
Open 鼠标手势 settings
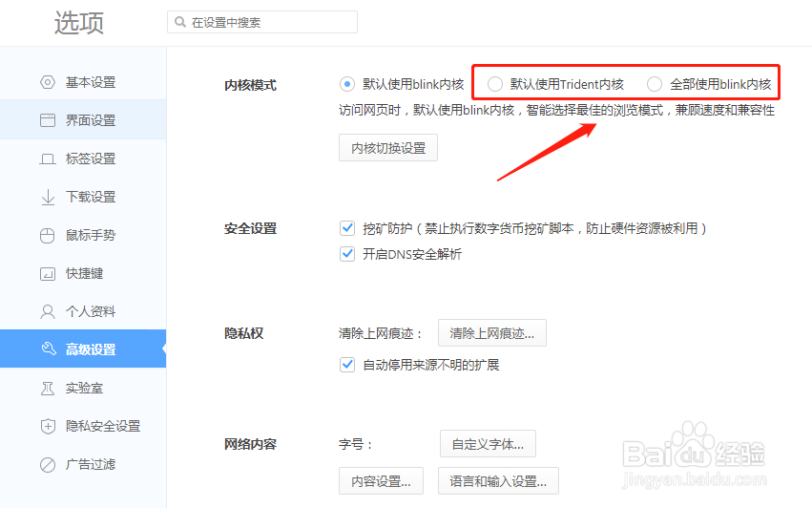(83, 235)
